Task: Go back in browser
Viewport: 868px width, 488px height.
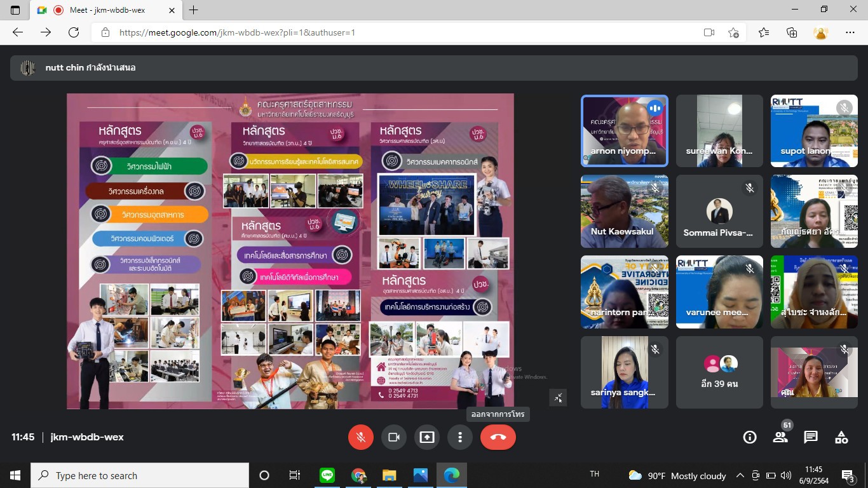Action: pyautogui.click(x=18, y=32)
